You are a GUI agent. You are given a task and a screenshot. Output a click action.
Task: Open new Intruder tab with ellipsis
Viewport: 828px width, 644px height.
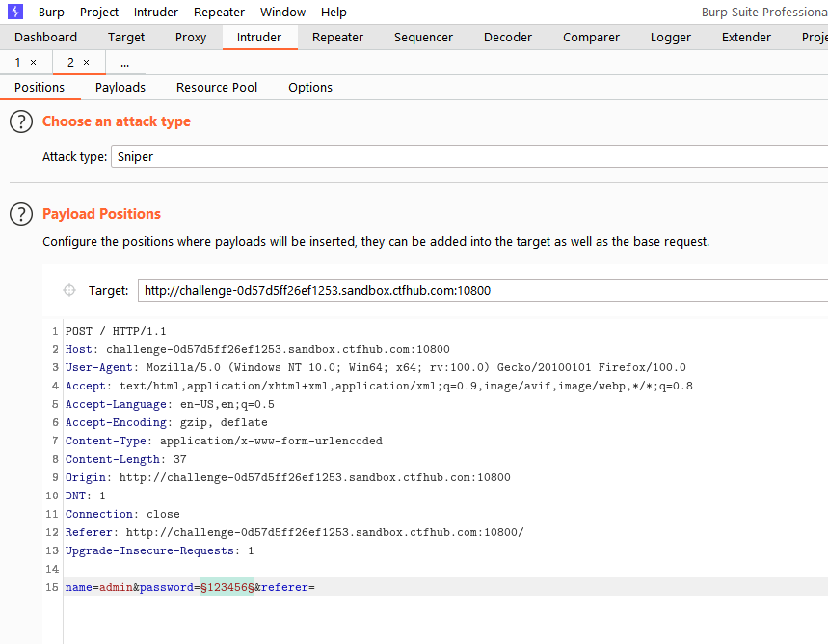[124, 63]
